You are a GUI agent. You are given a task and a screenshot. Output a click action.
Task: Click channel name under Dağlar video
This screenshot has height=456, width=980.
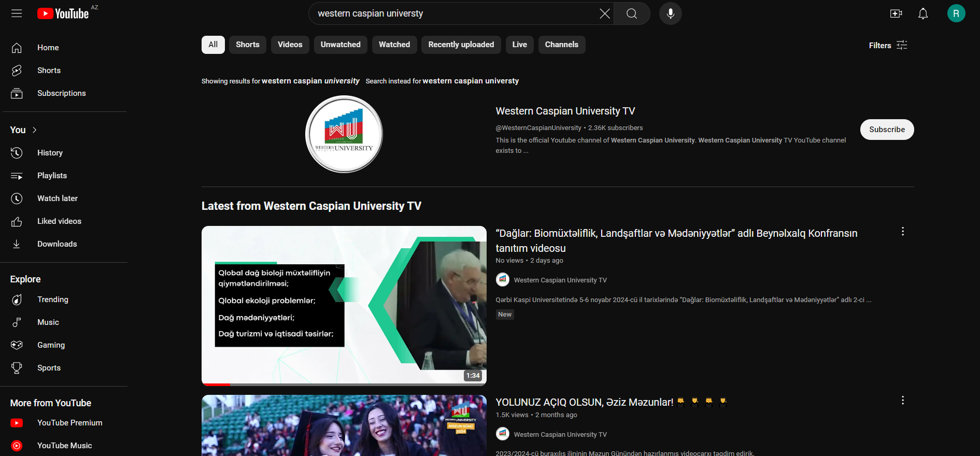560,280
